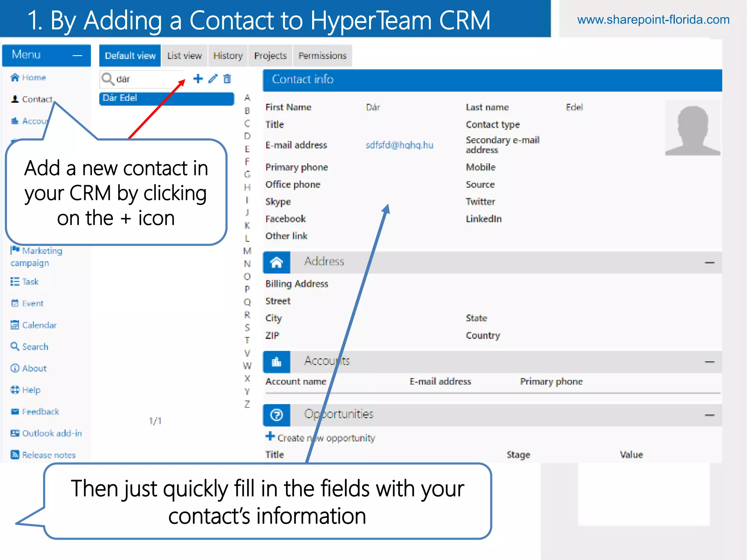The height and width of the screenshot is (560, 747).
Task: Open Task in the side menu
Action: pos(24,281)
